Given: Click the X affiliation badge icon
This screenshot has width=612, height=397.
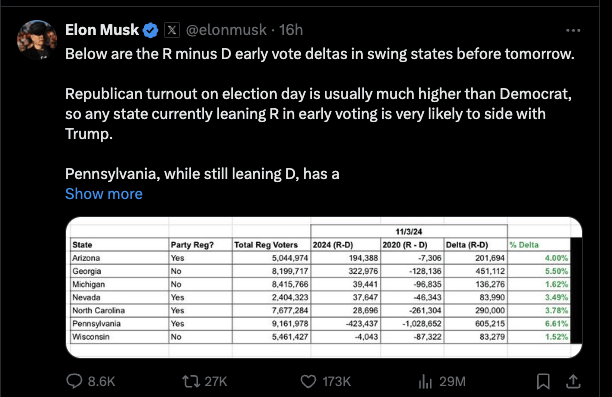Looking at the screenshot, I should (172, 30).
